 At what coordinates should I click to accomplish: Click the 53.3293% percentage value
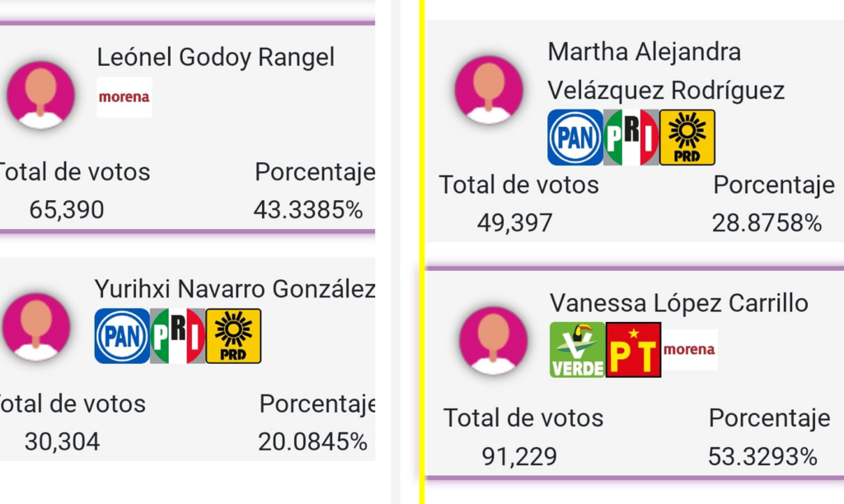[x=762, y=457]
